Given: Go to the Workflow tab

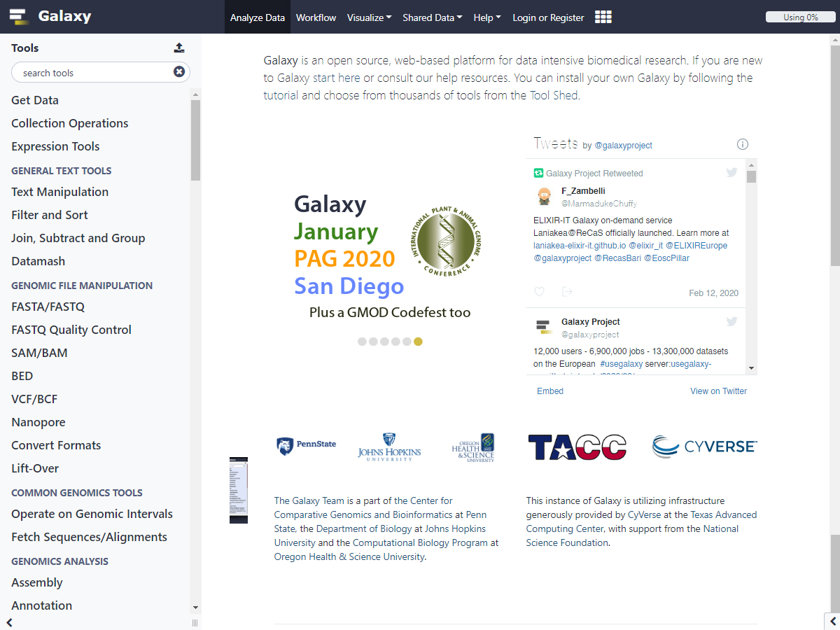Looking at the screenshot, I should [316, 17].
